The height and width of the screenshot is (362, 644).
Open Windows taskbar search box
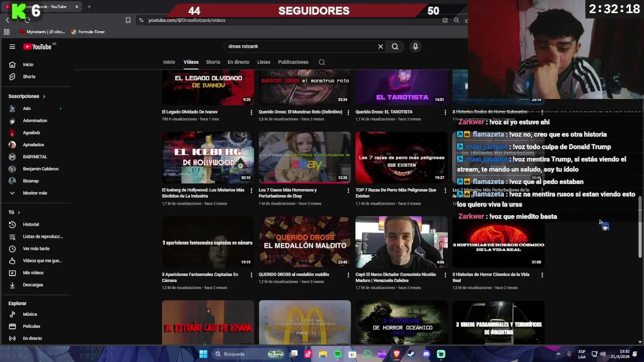pyautogui.click(x=250, y=354)
